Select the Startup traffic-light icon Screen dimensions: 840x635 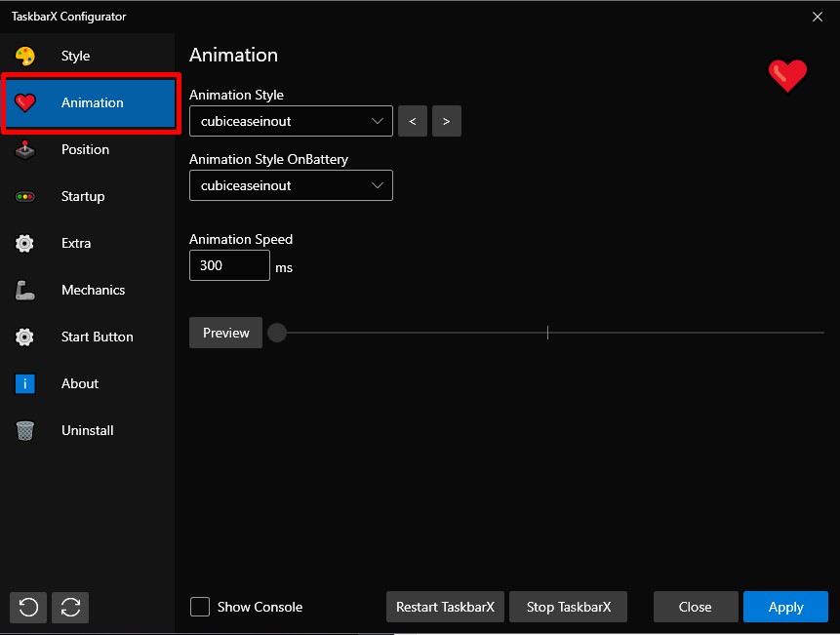tap(24, 196)
